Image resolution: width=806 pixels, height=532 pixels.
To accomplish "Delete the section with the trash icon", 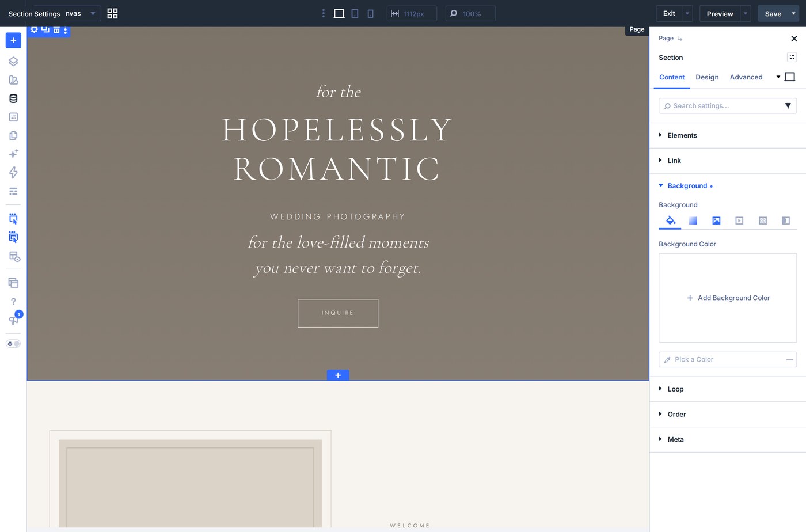I will (x=56, y=30).
